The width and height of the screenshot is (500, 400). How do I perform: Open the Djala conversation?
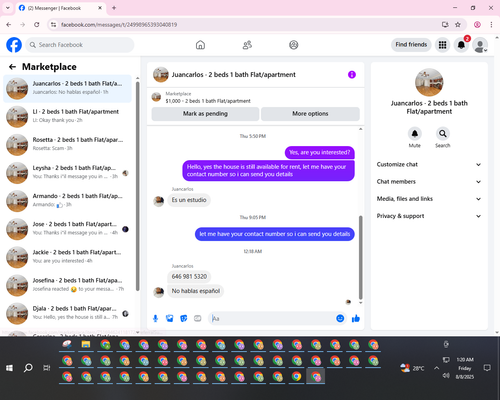(67, 313)
